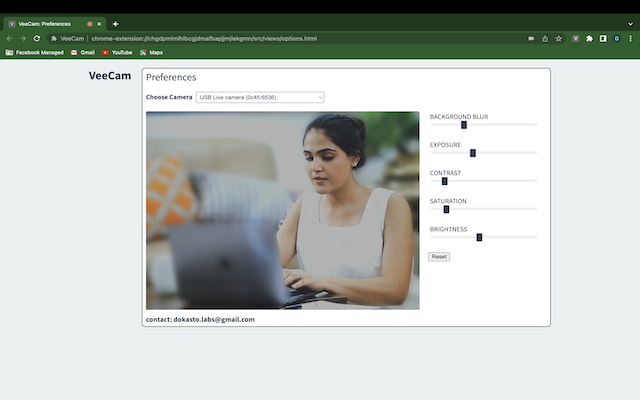640x400 pixels.
Task: Open the YouTube bookmark
Action: click(117, 52)
